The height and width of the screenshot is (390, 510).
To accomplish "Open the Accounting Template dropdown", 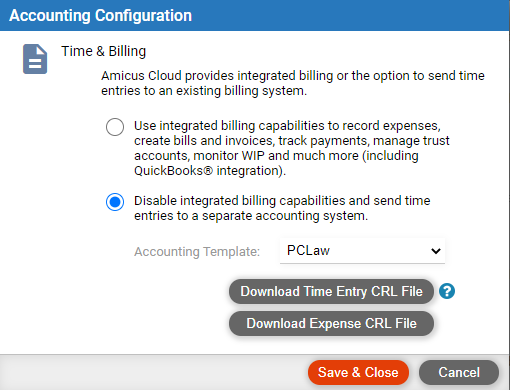I will point(362,251).
